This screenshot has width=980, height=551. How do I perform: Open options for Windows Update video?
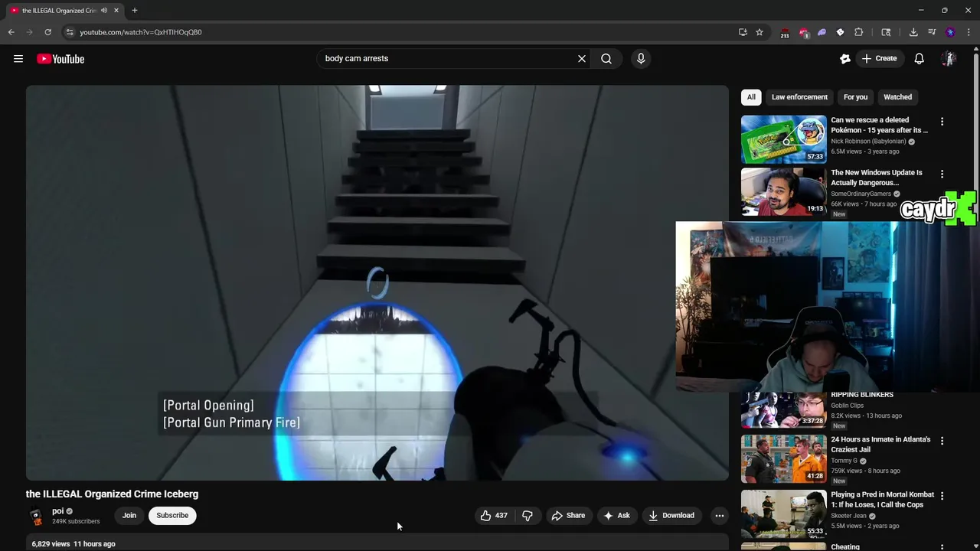pos(942,174)
